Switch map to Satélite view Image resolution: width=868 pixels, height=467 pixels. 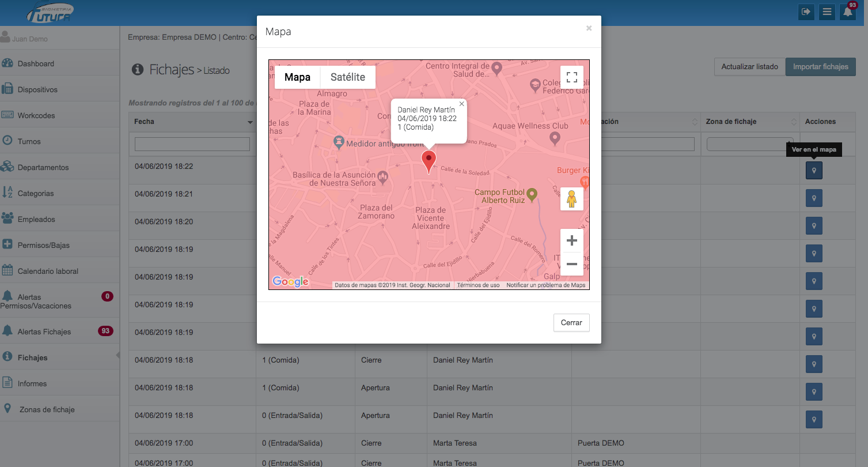(348, 77)
